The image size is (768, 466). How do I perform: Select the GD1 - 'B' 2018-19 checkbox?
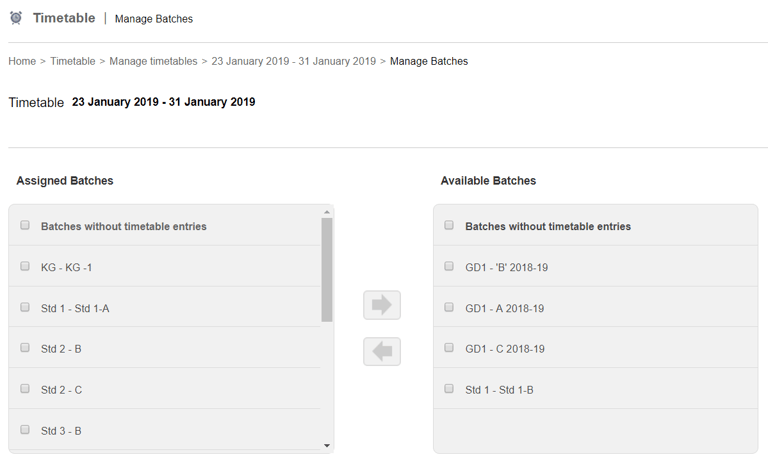449,267
